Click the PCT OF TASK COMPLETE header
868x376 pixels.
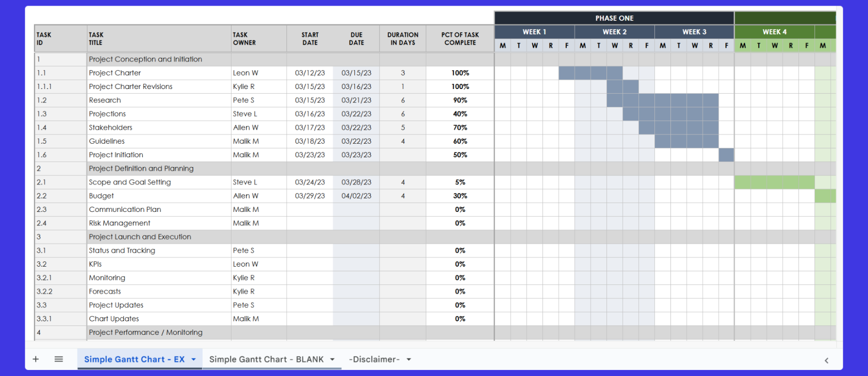(x=460, y=39)
